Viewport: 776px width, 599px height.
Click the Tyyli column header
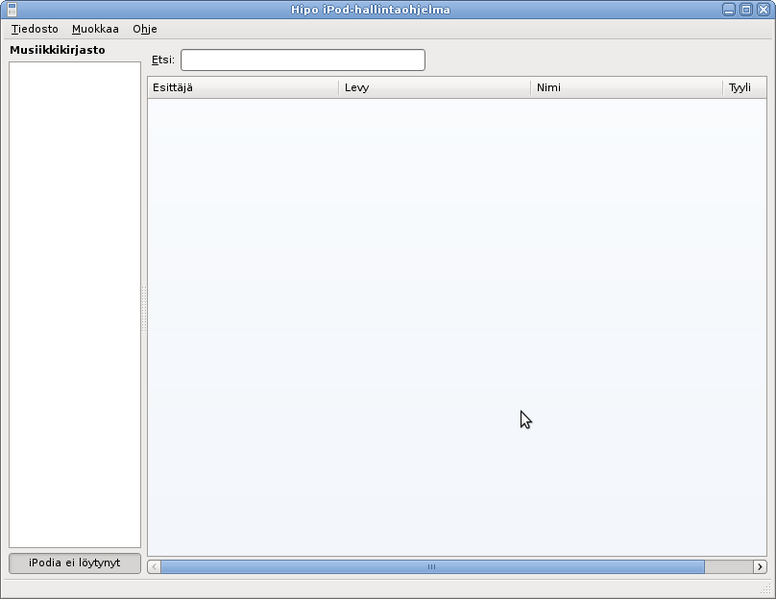tap(744, 88)
